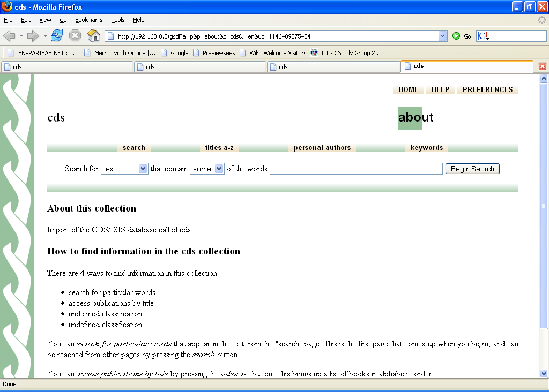This screenshot has width=549, height=392.
Task: Open the Google bookmark in toolbar
Action: click(174, 53)
